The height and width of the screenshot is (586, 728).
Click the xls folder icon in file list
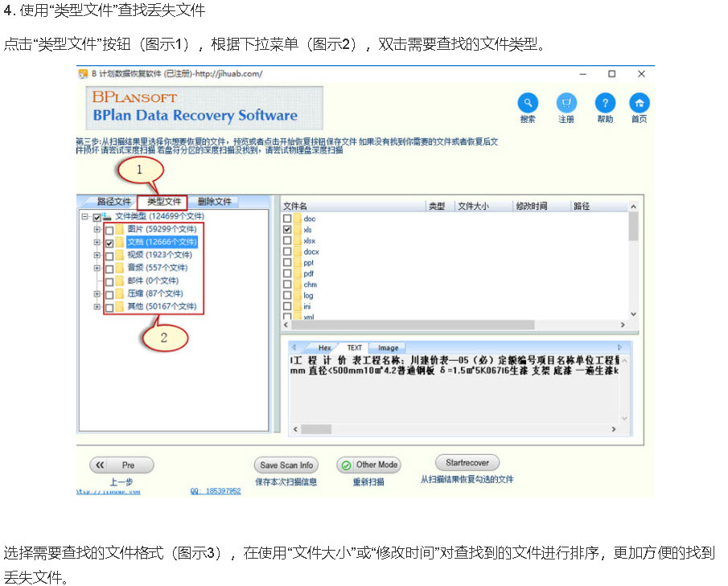[x=298, y=230]
